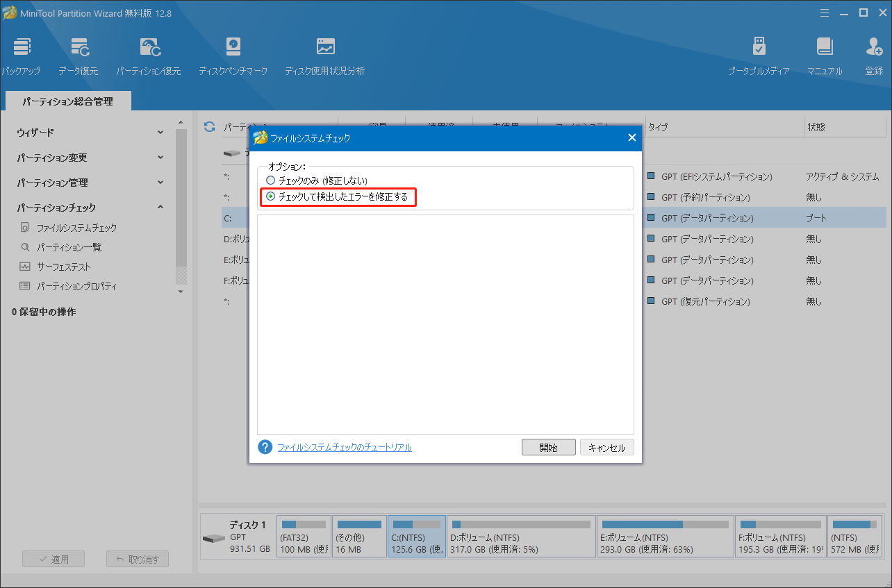Image resolution: width=892 pixels, height=588 pixels.
Task: Click sidebar scrollbar down arrow
Action: [x=181, y=291]
